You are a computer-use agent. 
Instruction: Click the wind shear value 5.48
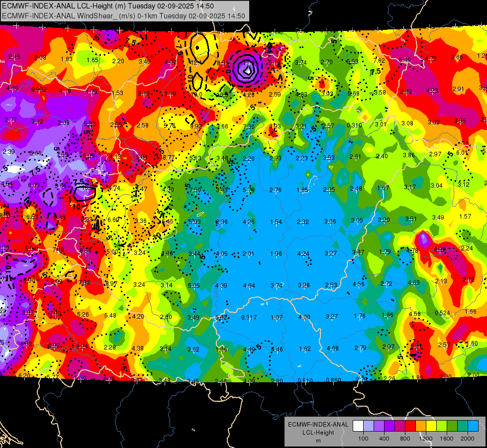coord(110,315)
